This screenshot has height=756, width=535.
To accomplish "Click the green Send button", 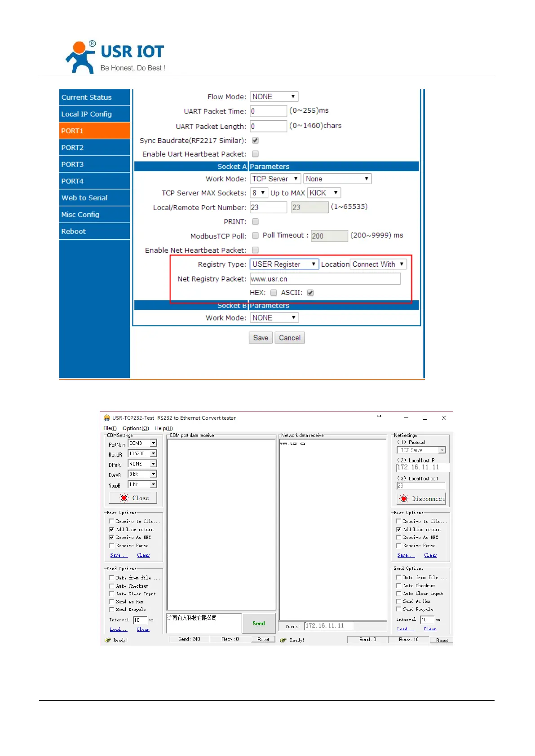I will 259,623.
